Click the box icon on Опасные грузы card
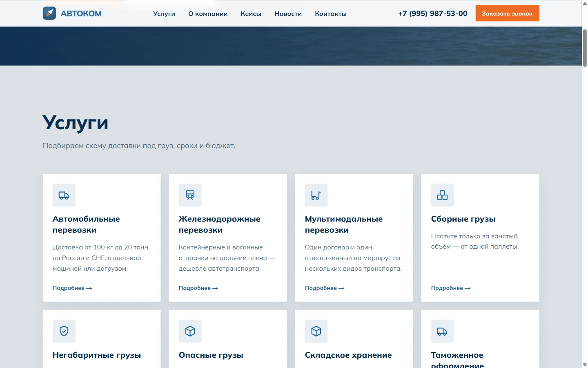This screenshot has height=368, width=588. coord(190,331)
